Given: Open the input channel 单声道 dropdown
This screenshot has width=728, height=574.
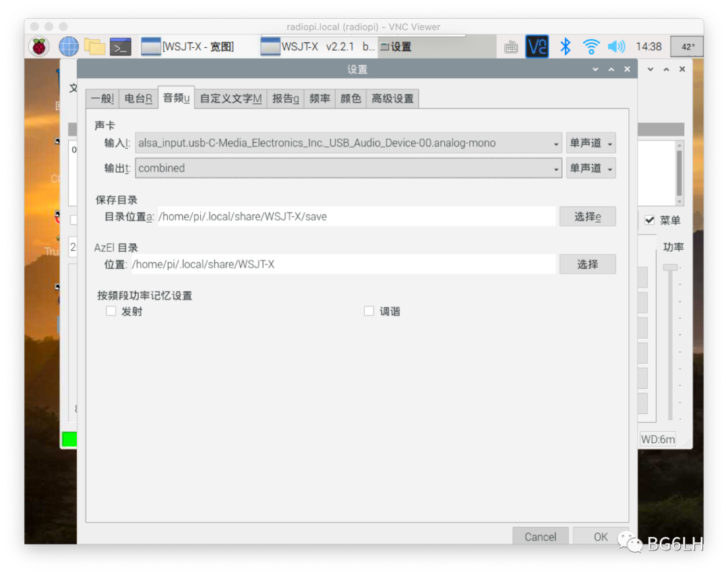Looking at the screenshot, I should point(590,143).
